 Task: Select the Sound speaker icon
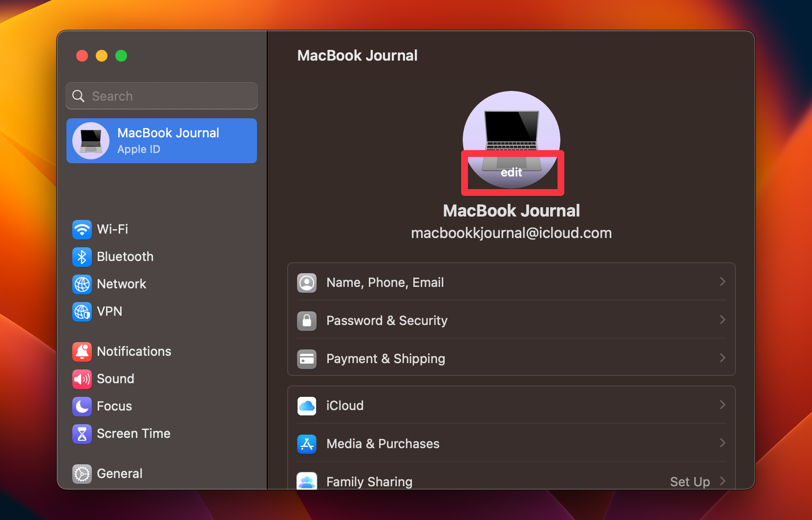82,379
